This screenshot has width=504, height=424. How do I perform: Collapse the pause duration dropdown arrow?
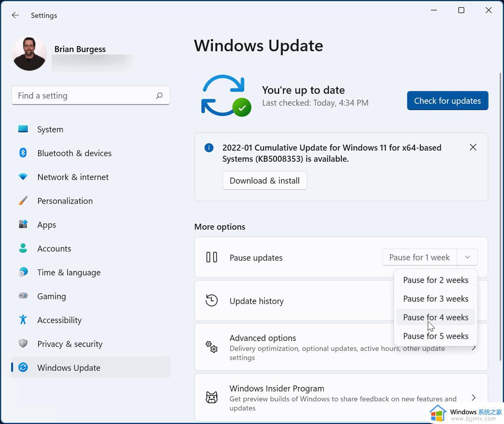(x=467, y=257)
